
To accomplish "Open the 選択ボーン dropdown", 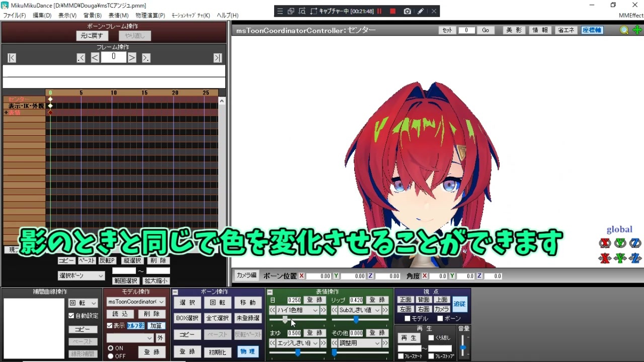I will (82, 276).
